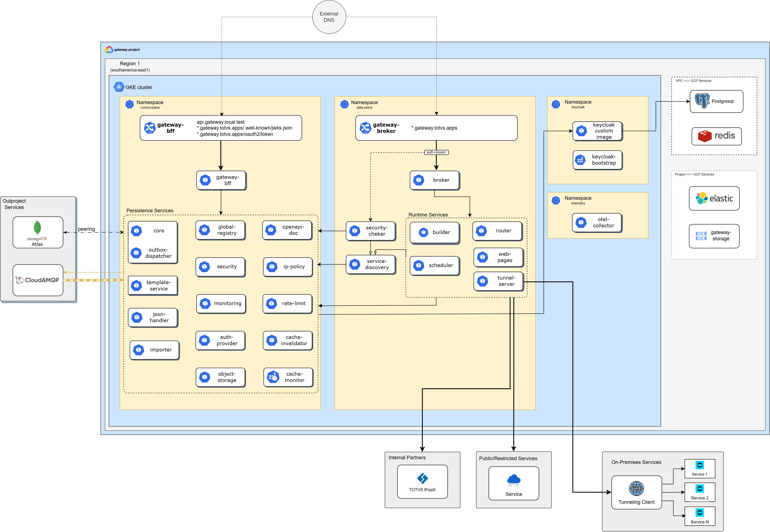Click the gateway-storage bucket icon
The height and width of the screenshot is (532, 770).
click(x=701, y=236)
